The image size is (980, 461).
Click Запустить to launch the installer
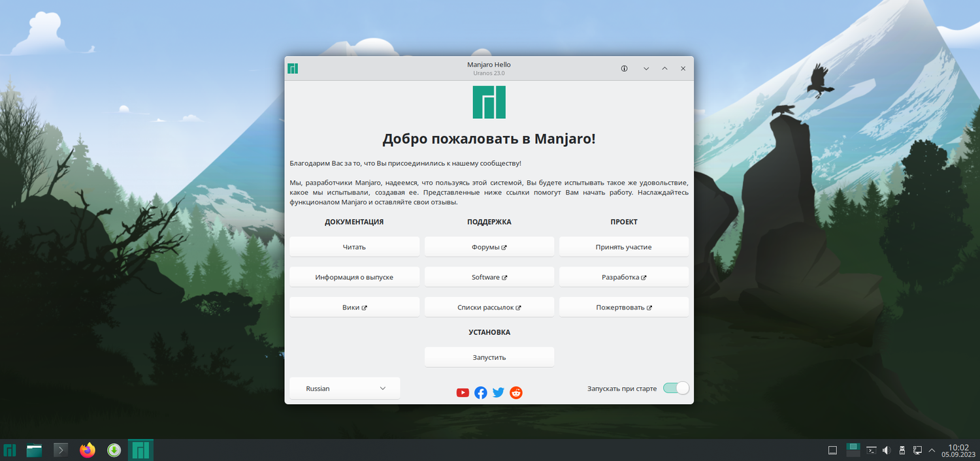489,357
